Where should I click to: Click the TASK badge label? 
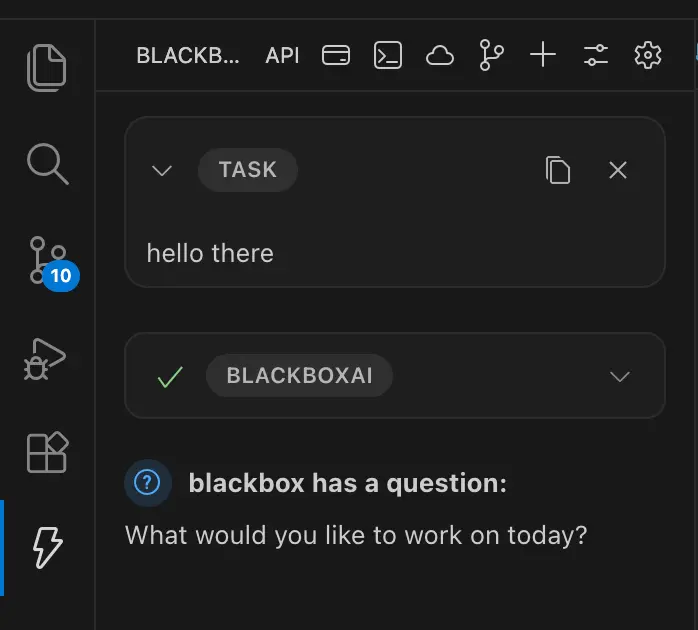[248, 170]
